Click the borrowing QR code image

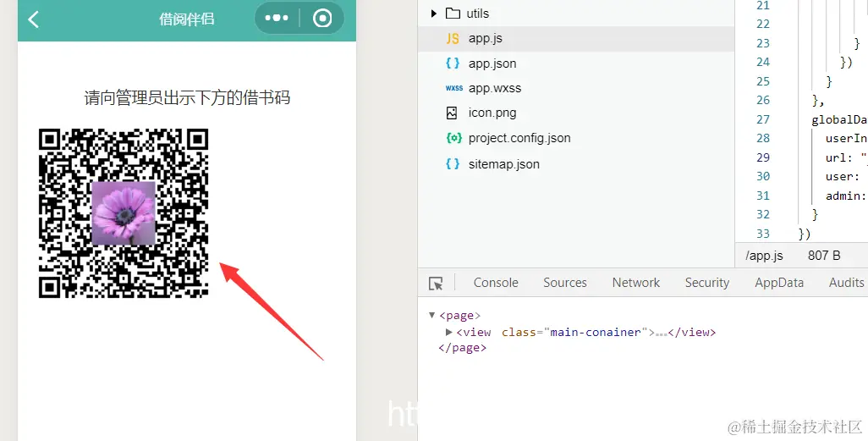point(124,213)
